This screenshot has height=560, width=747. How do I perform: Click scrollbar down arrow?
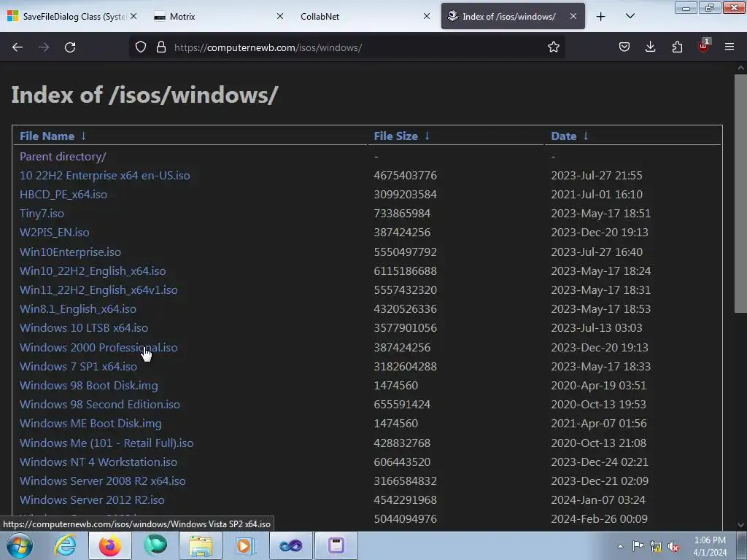click(740, 525)
